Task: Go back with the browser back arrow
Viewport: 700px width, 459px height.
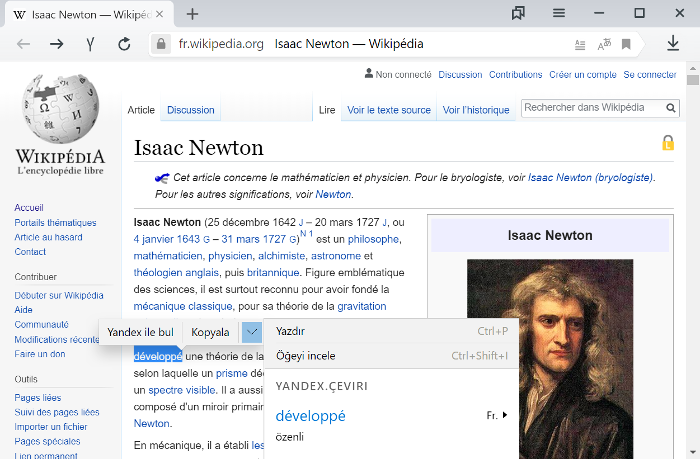Action: (x=23, y=44)
